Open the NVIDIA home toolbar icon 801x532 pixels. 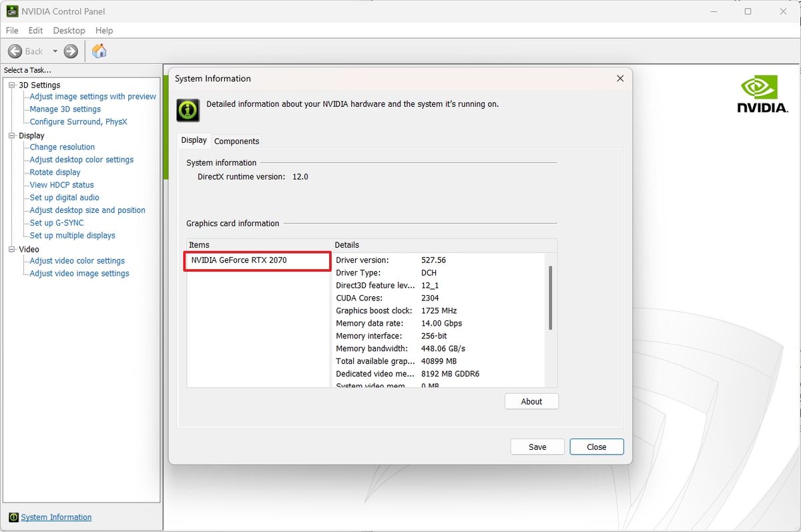(x=99, y=51)
